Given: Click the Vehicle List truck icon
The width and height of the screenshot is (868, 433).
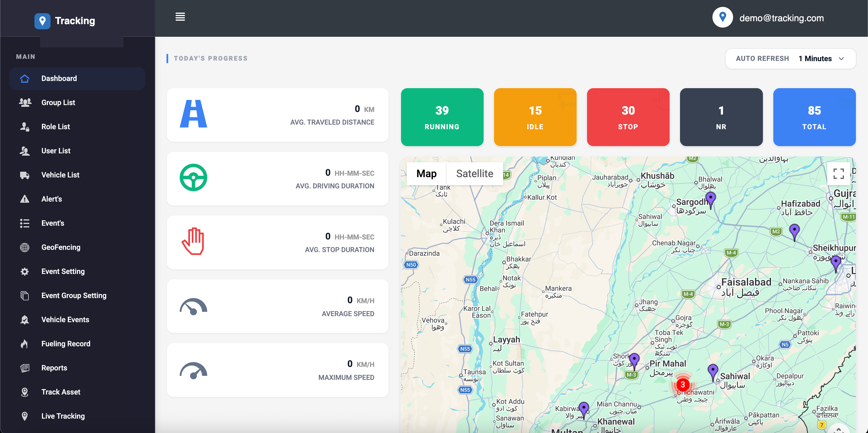Looking at the screenshot, I should coord(25,175).
